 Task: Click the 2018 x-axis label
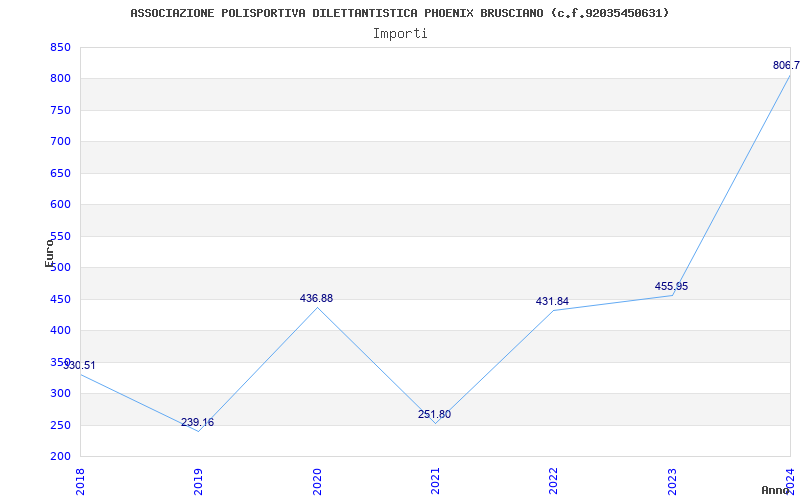click(80, 481)
